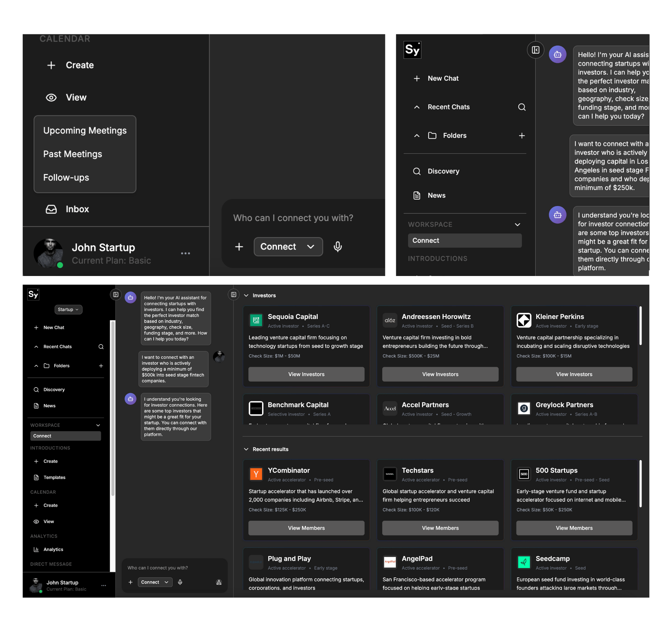
Task: Click the Sy logo in the full dashboard view
Action: pos(33,294)
